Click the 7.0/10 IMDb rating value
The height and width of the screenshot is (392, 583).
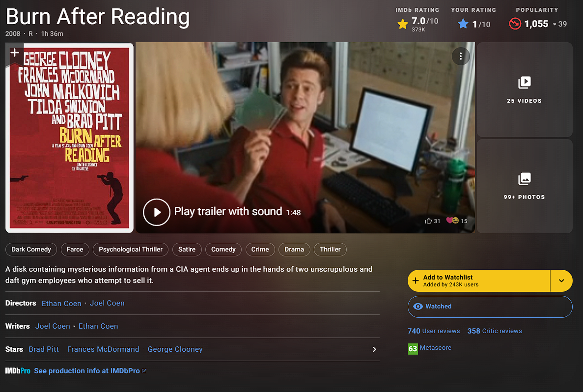pyautogui.click(x=425, y=21)
